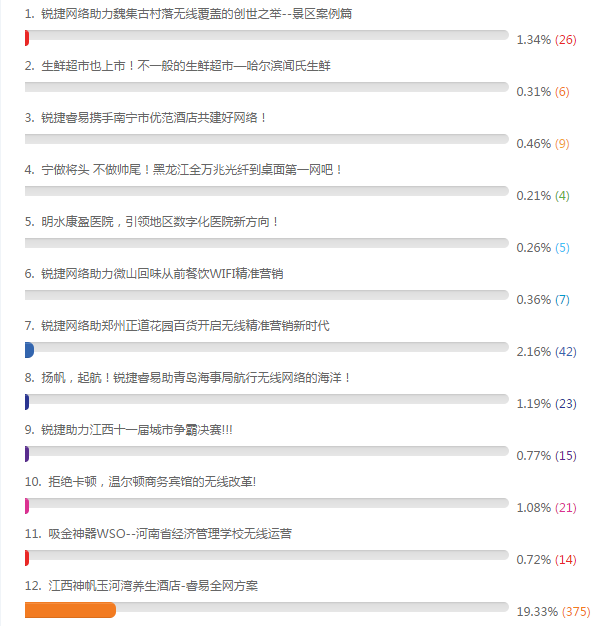Click option 4 黑龙江全万兆光纤 网吧 title

(x=183, y=170)
